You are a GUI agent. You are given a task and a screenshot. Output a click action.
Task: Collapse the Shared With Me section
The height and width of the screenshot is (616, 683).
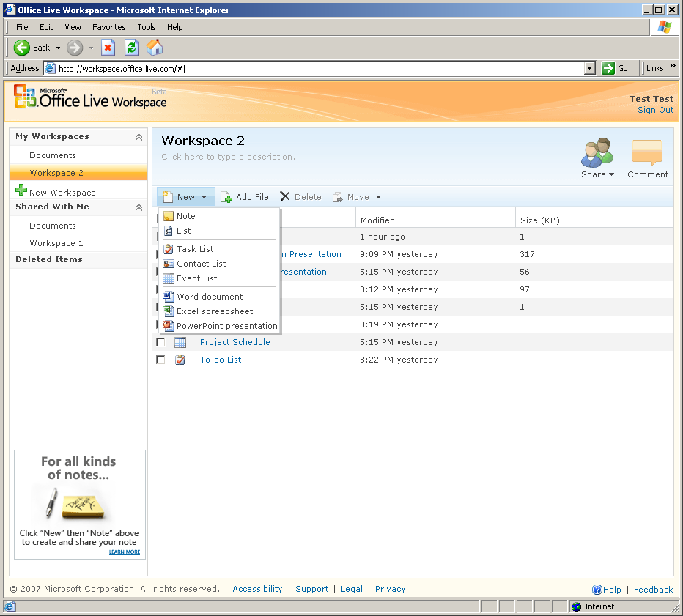click(139, 207)
